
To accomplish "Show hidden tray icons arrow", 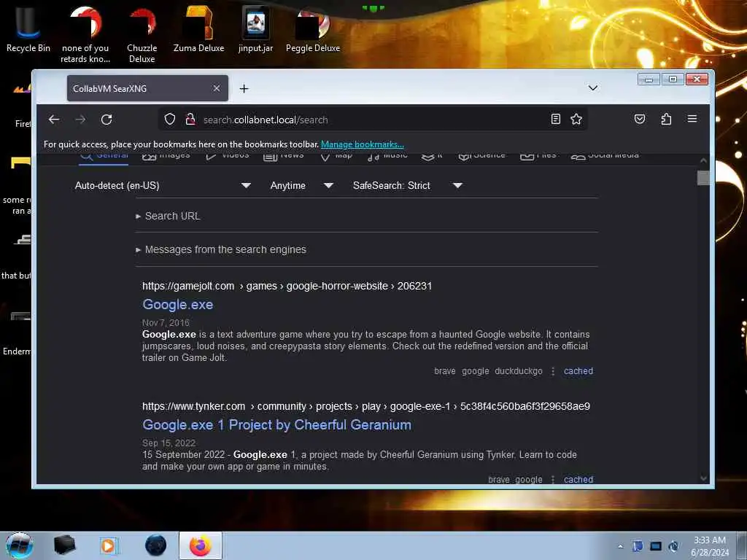I will coord(620,546).
